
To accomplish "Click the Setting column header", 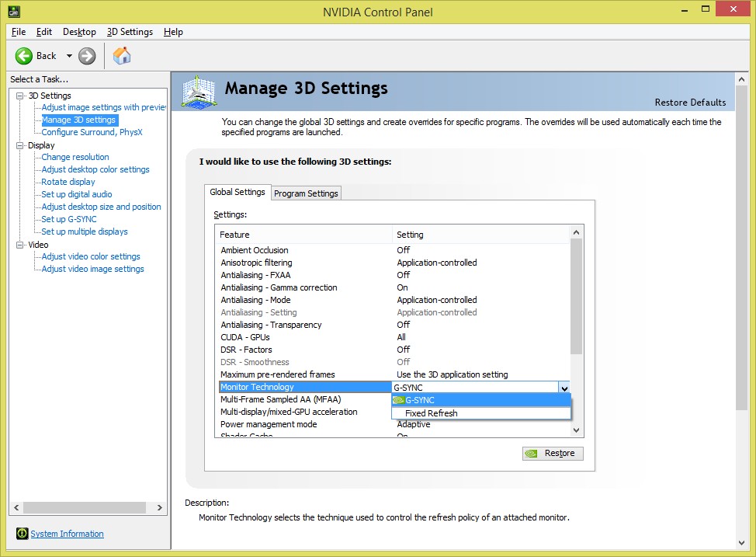I will pyautogui.click(x=481, y=235).
